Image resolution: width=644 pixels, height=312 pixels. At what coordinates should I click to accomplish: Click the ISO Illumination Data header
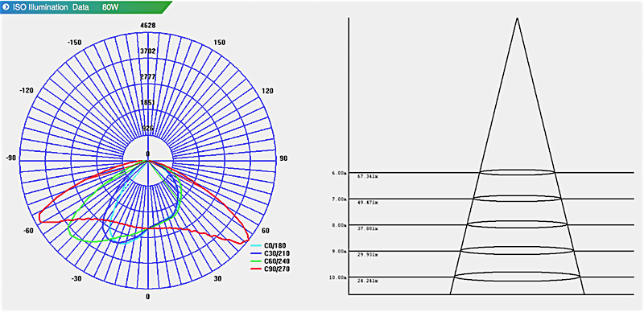coord(50,7)
